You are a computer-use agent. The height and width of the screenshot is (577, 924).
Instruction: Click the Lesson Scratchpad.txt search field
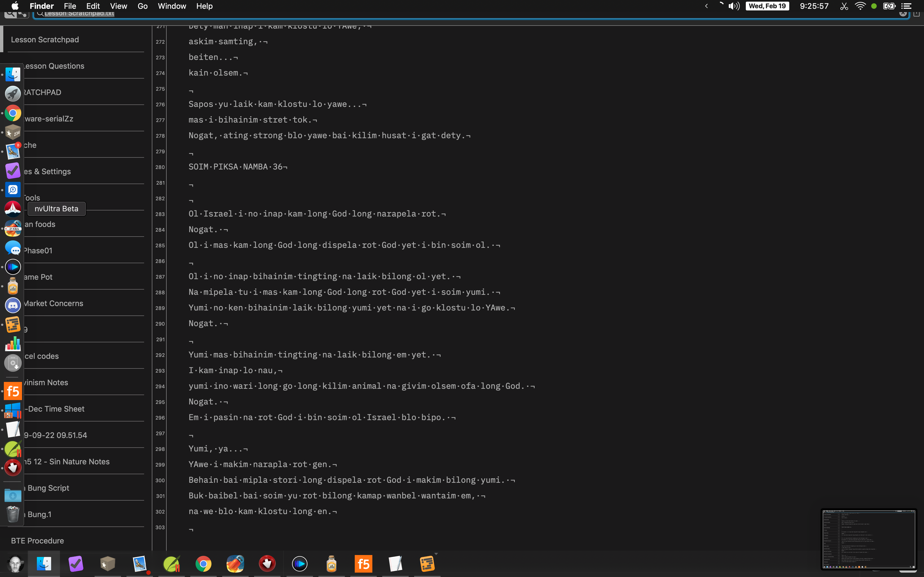click(x=458, y=14)
